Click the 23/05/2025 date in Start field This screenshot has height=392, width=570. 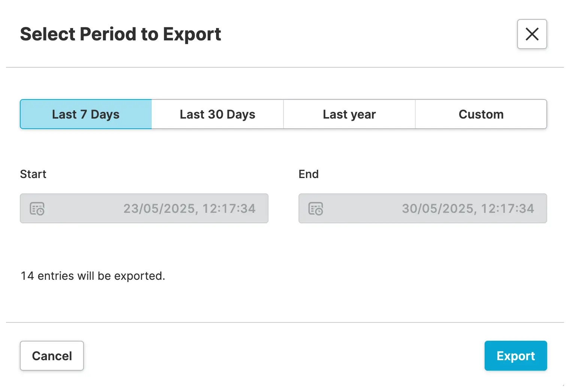[x=159, y=209]
